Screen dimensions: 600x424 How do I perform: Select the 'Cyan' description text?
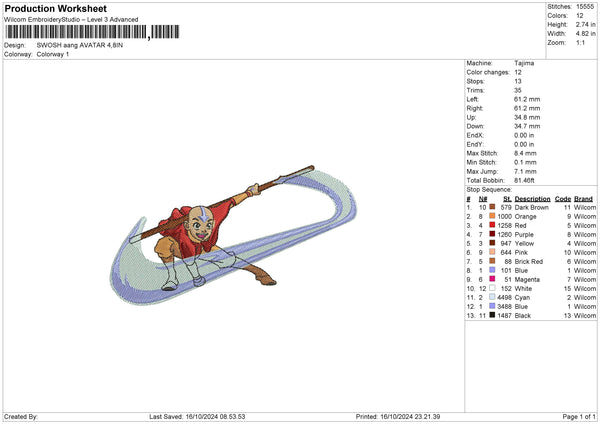tap(522, 297)
